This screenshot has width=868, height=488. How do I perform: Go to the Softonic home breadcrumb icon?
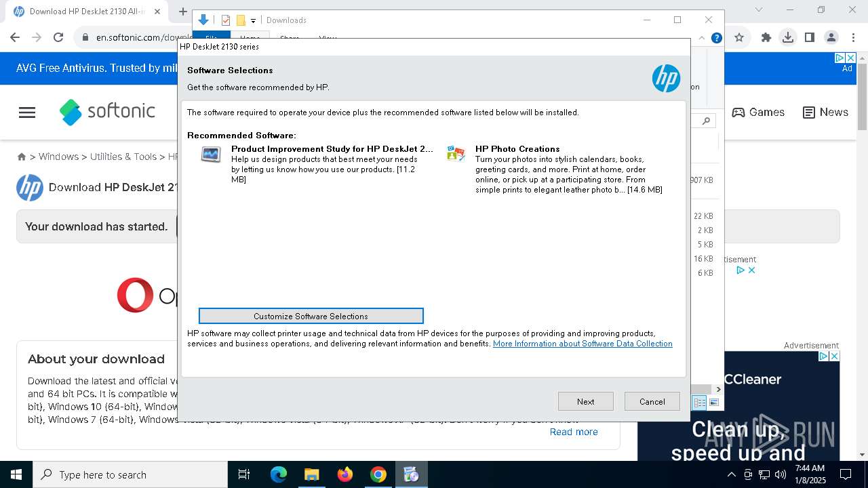coord(22,157)
